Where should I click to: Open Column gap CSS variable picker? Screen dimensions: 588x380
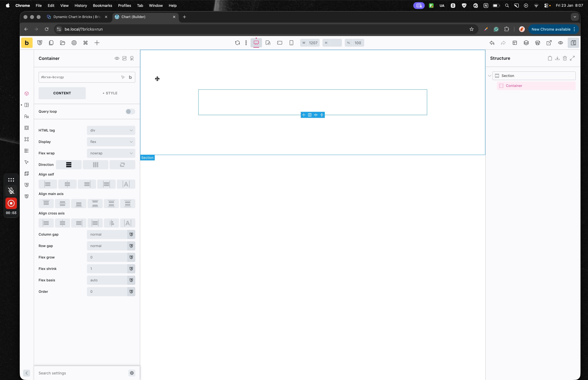tap(131, 234)
